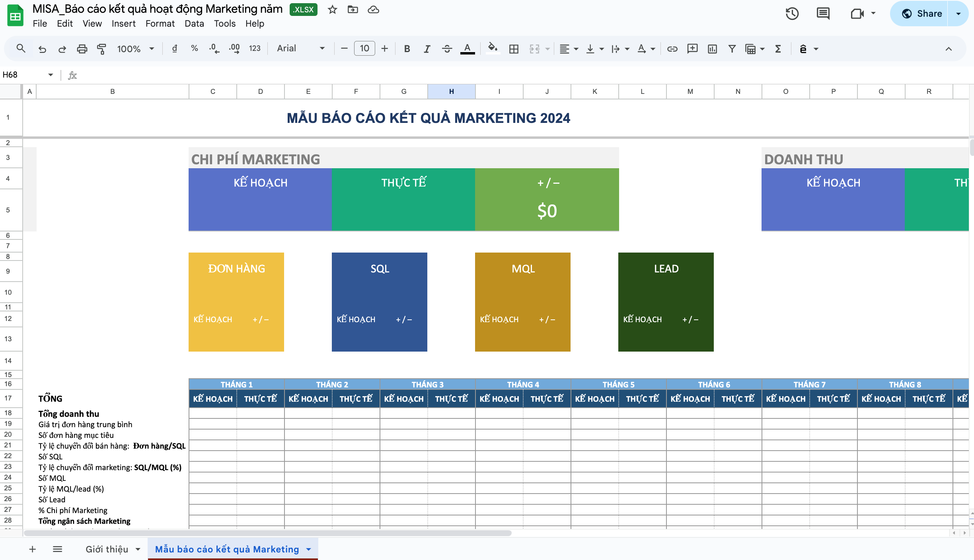Select the paint format tool
This screenshot has height=560, width=974.
[101, 49]
